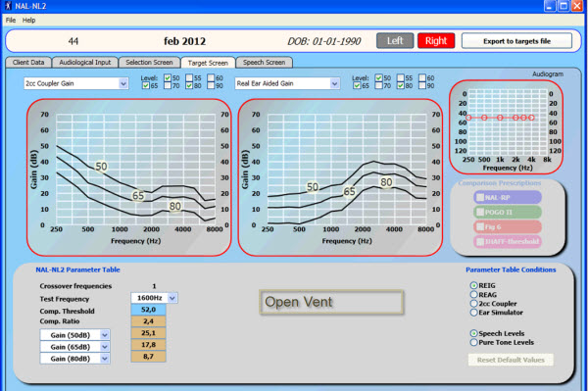
Task: Select the Pure Tone Levels radio button
Action: pyautogui.click(x=474, y=342)
